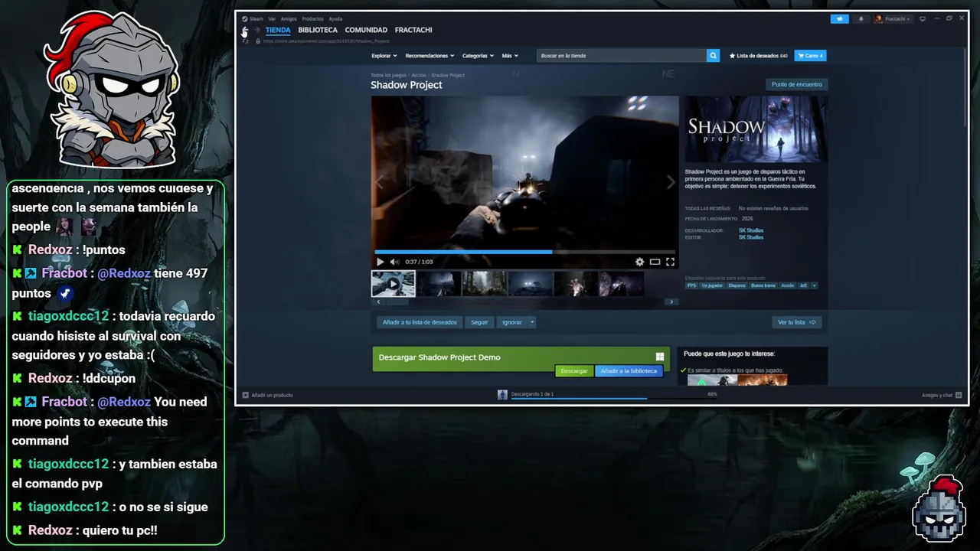Open the FRACTACHI profile tab
980x551 pixels.
click(413, 31)
